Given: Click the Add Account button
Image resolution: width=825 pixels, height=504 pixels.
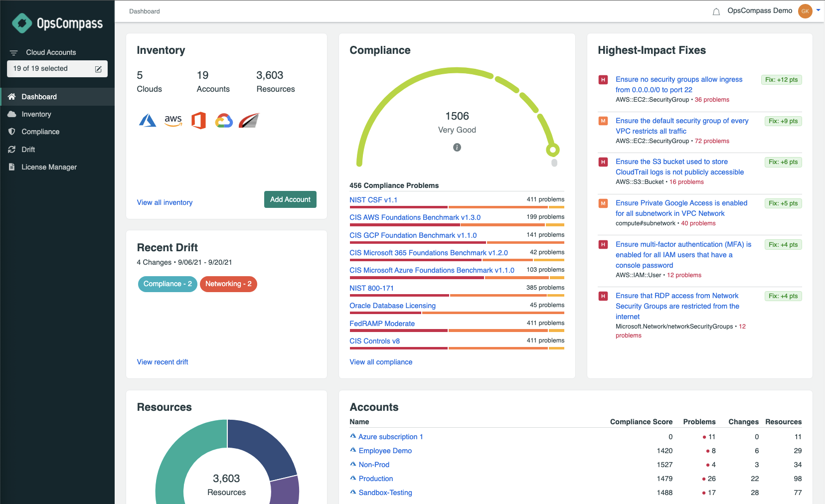Looking at the screenshot, I should tap(290, 199).
